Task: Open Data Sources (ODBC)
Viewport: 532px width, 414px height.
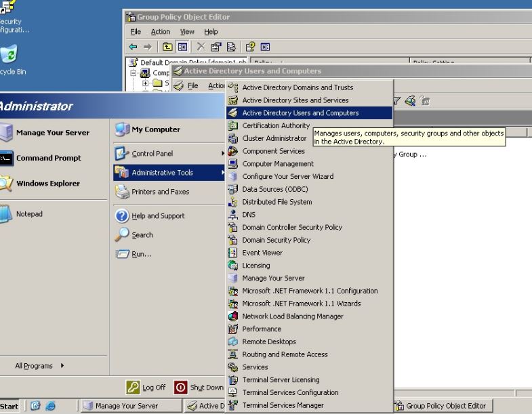Action: pos(310,189)
